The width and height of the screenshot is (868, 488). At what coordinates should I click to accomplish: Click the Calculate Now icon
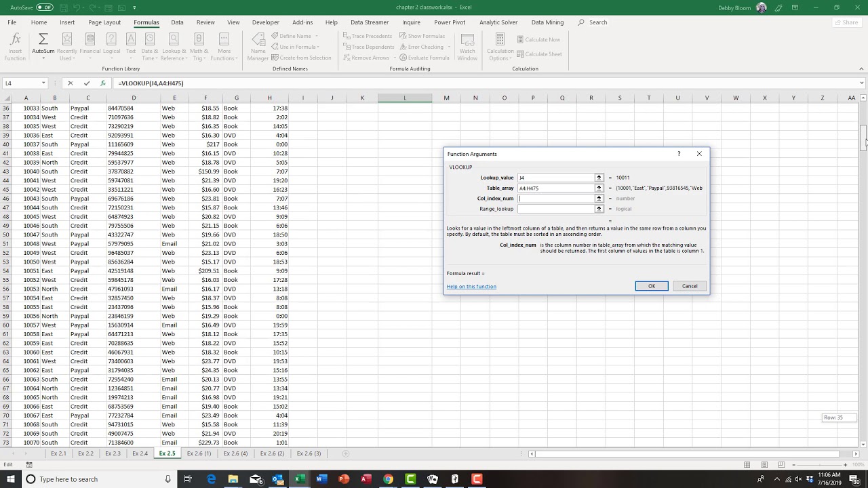click(x=521, y=40)
